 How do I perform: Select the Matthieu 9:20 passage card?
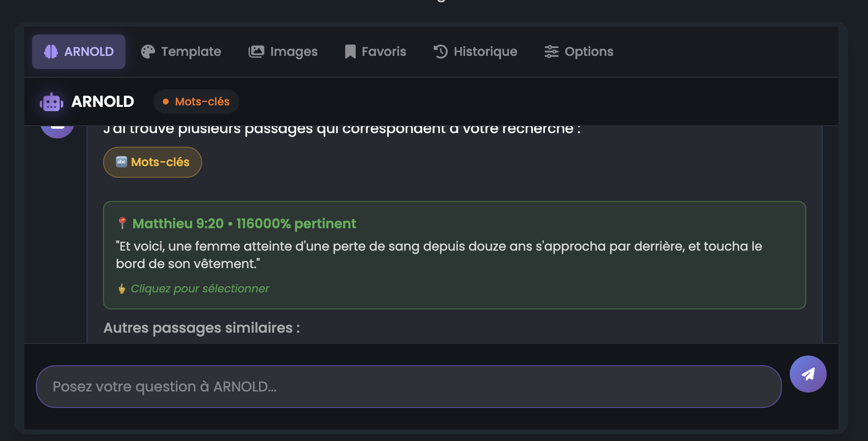click(x=454, y=255)
